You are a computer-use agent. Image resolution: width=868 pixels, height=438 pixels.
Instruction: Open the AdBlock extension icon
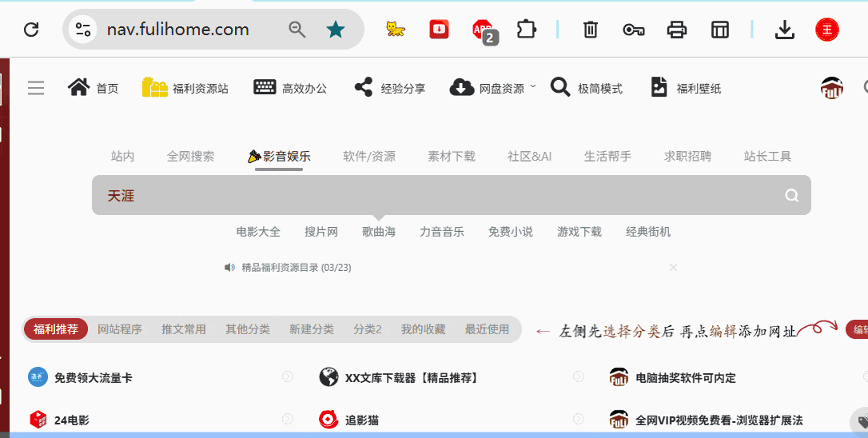click(483, 30)
